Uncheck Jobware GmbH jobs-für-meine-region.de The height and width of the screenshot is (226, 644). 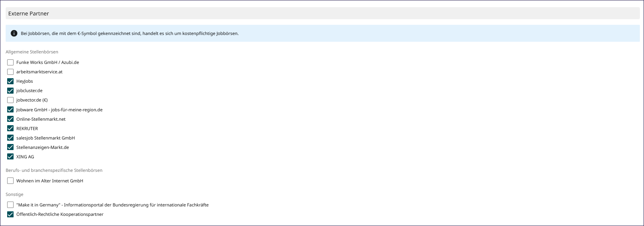(11, 110)
